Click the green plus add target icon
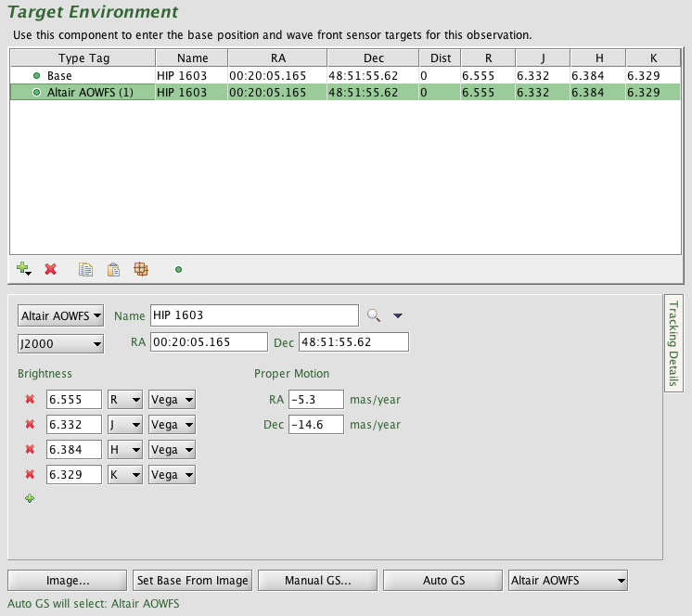The image size is (692, 616). (23, 269)
